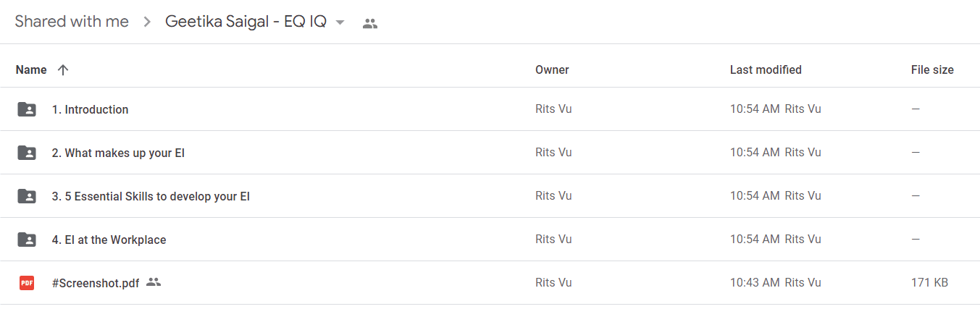Open Geetika Saigal - EQ IQ folder menu
The image size is (980, 309).
click(x=246, y=22)
